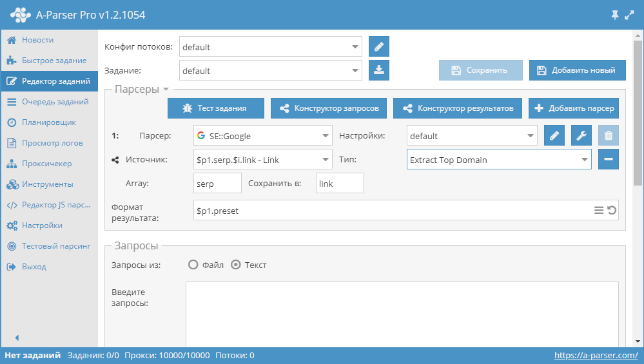Collapse sidebar with left arrow
The width and height of the screenshot is (644, 364).
17,338
